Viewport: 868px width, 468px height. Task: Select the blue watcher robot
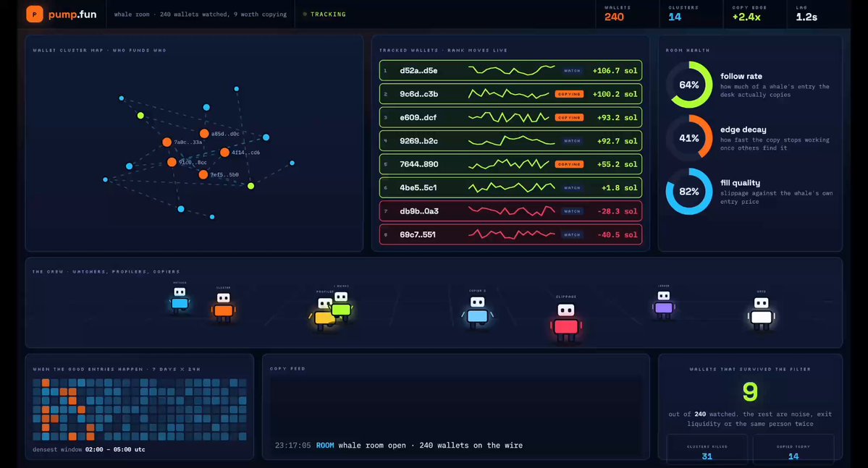click(x=180, y=300)
